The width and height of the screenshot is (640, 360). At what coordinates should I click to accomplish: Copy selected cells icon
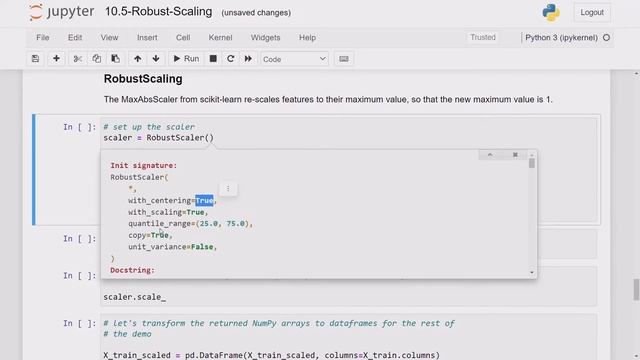[96, 59]
